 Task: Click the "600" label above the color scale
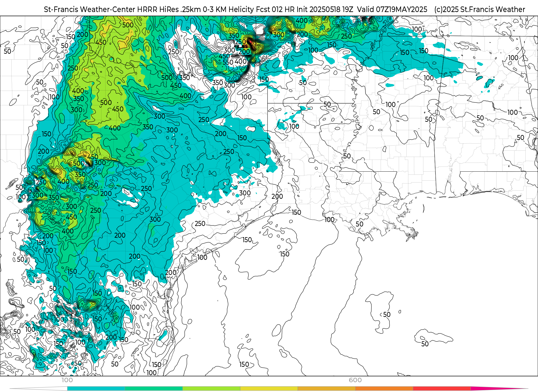click(x=355, y=380)
